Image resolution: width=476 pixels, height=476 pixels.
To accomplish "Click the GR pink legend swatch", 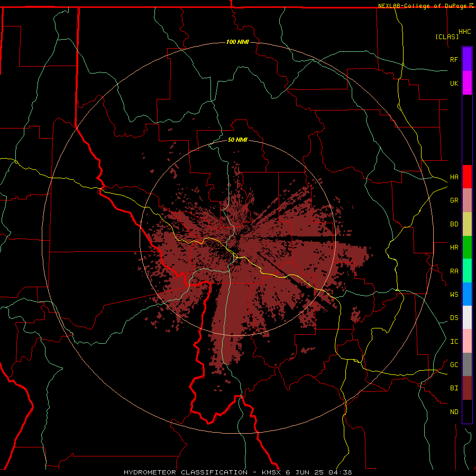I will tap(467, 200).
